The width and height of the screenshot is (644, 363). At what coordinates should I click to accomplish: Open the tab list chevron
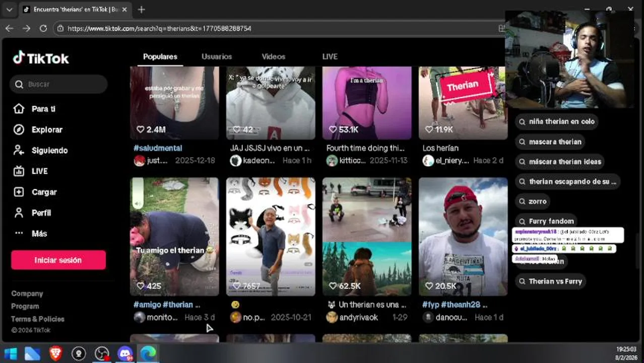pyautogui.click(x=9, y=10)
